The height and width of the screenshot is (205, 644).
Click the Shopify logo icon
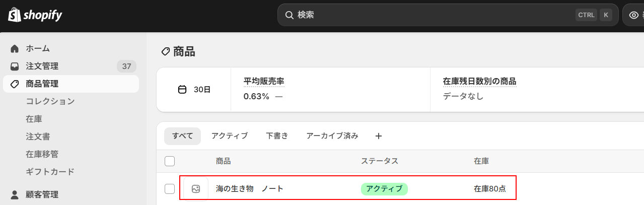click(14, 15)
